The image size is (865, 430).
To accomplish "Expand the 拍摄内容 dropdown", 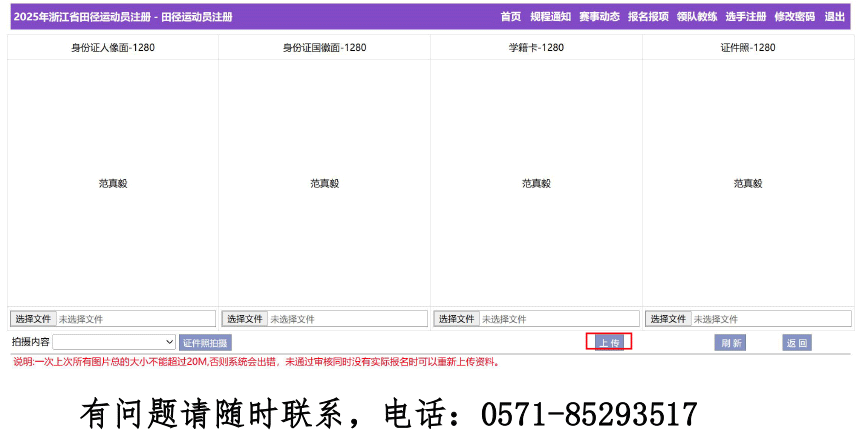I will 114,342.
